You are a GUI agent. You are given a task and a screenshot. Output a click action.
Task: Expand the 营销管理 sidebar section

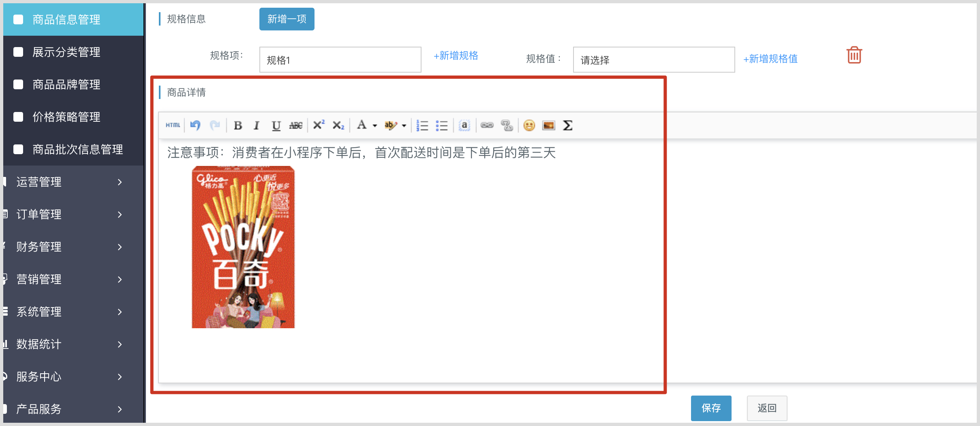coord(73,279)
